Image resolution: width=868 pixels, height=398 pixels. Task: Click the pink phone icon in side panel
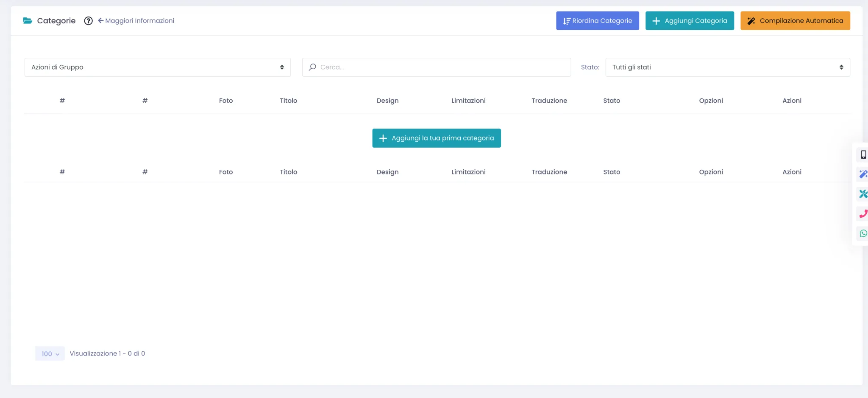(x=863, y=213)
